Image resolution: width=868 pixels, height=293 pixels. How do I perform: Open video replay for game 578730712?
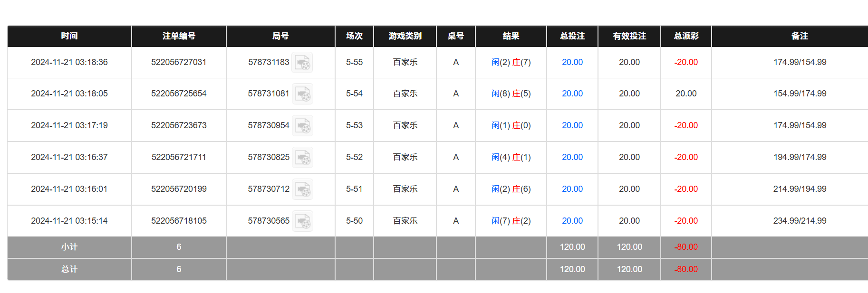[304, 189]
